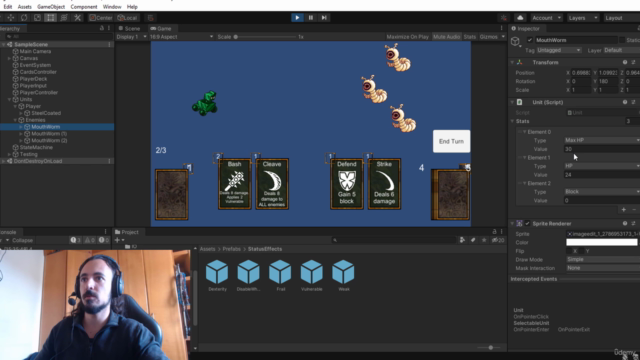Open the Display 1 dropdown
This screenshot has height=360, width=640.
point(131,37)
